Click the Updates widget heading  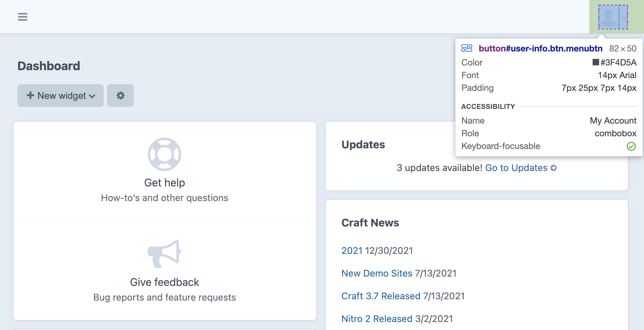coord(363,144)
